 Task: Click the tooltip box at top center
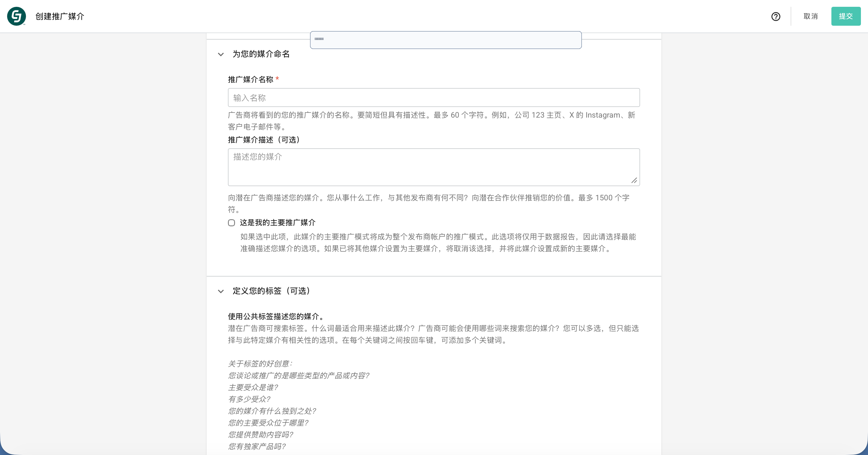[x=446, y=40]
